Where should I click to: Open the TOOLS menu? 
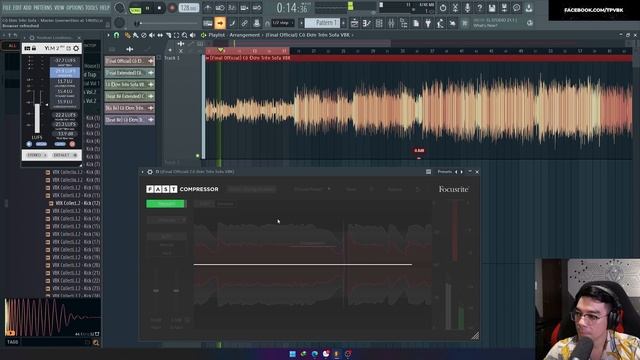pos(92,8)
